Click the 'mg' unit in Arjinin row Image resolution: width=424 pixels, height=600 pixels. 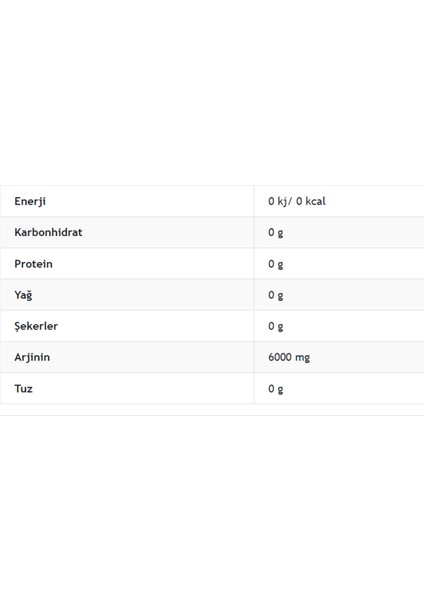coord(302,358)
